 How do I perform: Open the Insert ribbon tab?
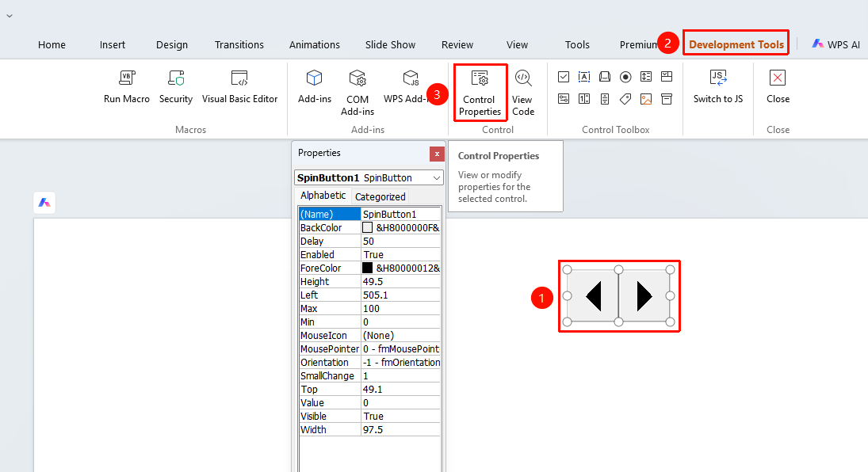[113, 45]
